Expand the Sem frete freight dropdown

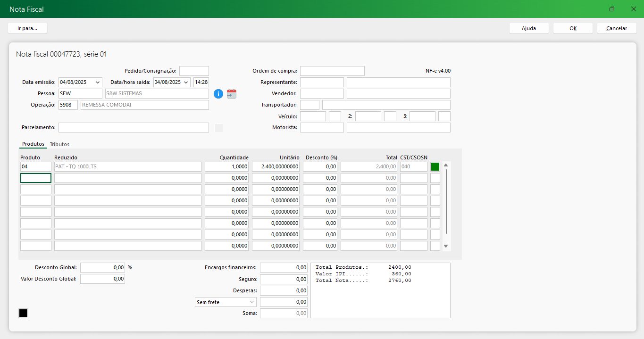click(251, 302)
